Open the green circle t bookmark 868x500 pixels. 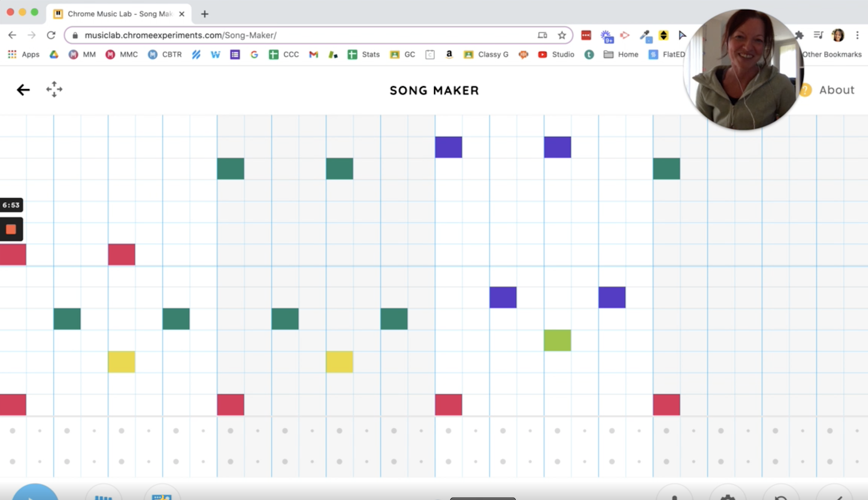click(x=589, y=54)
